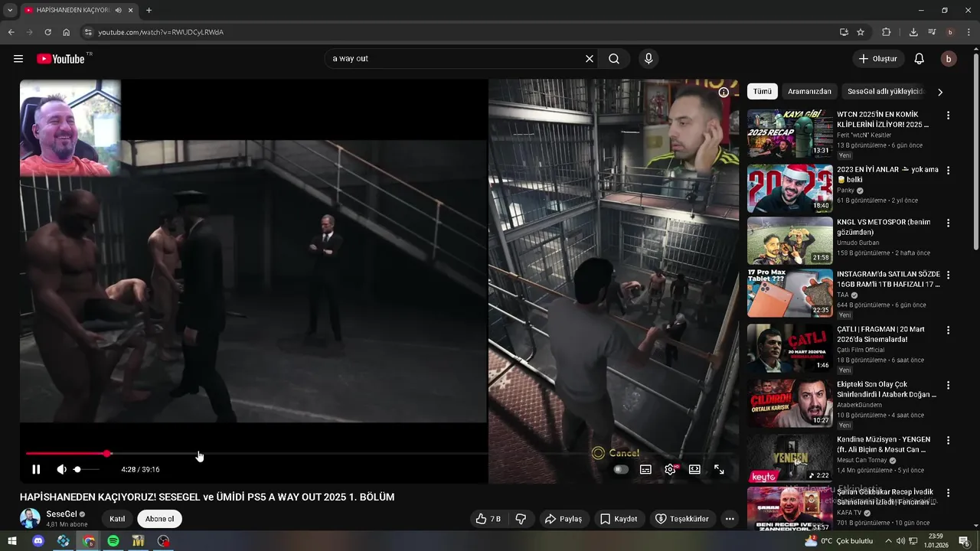The image size is (980, 551).
Task: Subscribe with Abone ol button
Action: coord(160,519)
